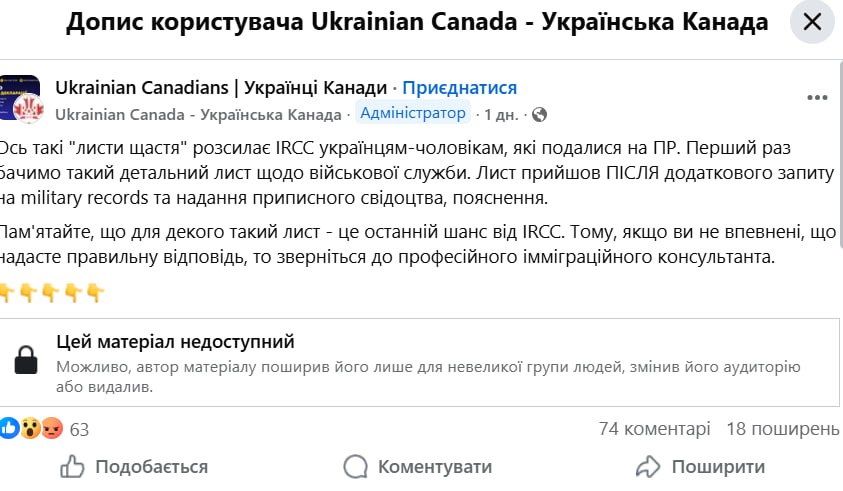Screen dimensions: 843x491
Task: Click the Angry reaction emoji icon
Action: click(x=52, y=429)
